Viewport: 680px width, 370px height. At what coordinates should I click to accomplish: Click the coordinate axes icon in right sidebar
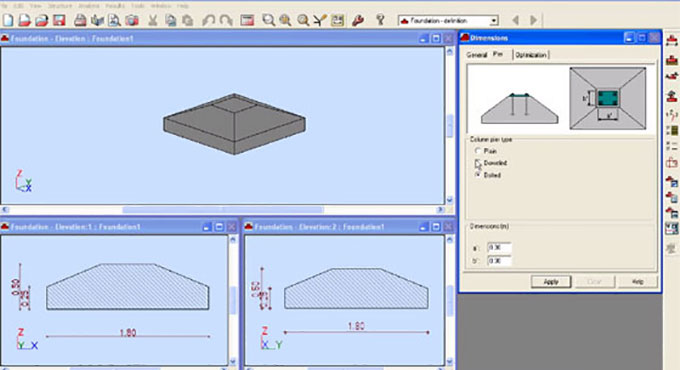pyautogui.click(x=672, y=115)
